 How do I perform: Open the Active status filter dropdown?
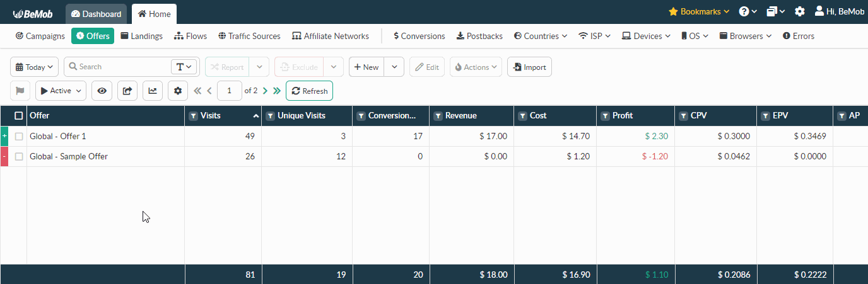pos(61,91)
